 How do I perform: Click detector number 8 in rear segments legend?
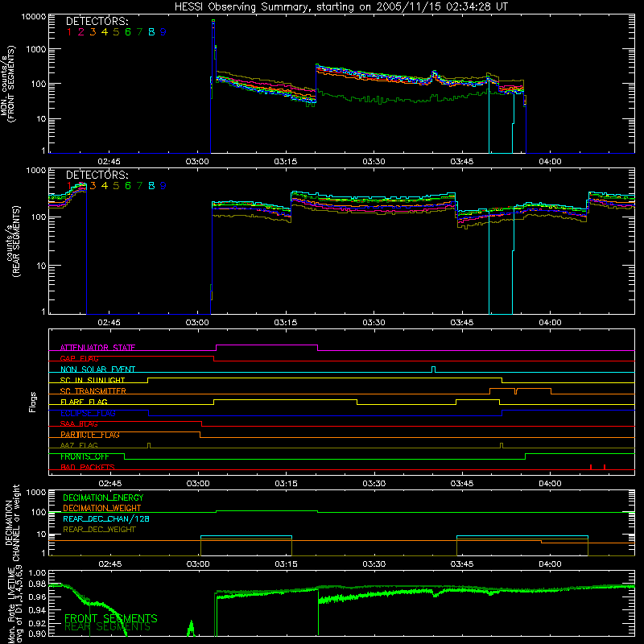[151, 186]
